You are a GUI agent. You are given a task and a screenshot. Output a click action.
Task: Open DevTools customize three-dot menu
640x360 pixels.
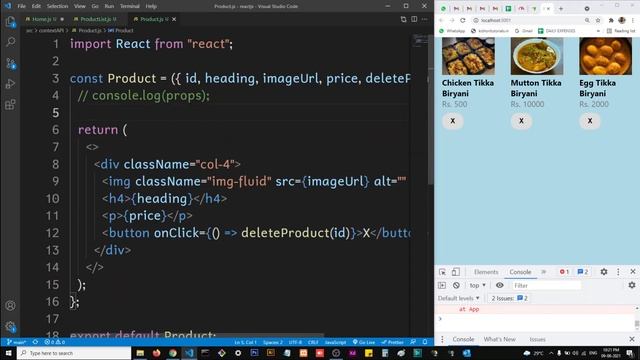[x=618, y=272]
